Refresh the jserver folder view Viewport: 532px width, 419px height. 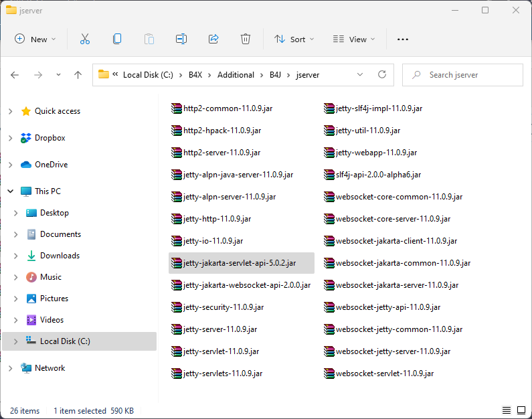pos(382,74)
